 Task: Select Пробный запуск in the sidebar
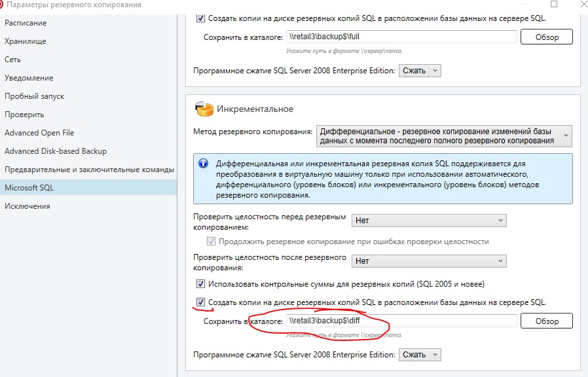(x=35, y=96)
